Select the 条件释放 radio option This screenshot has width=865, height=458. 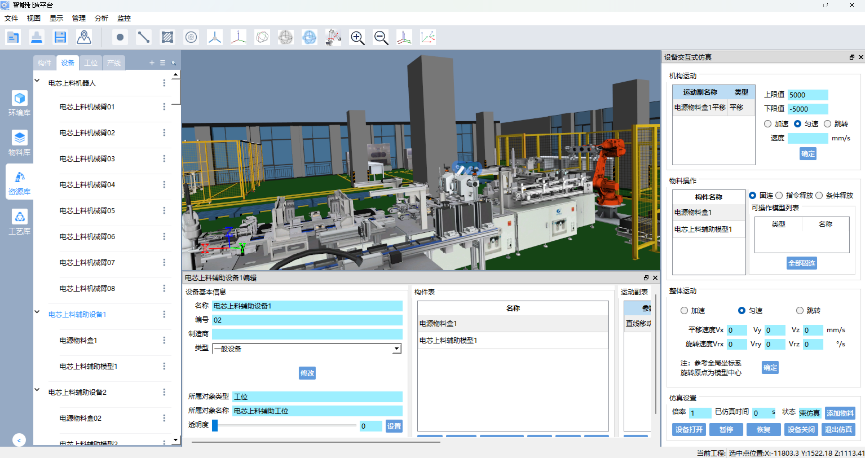819,195
